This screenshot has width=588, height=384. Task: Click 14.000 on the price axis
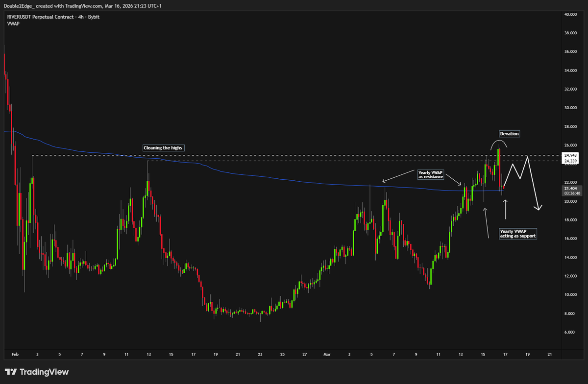(x=570, y=257)
